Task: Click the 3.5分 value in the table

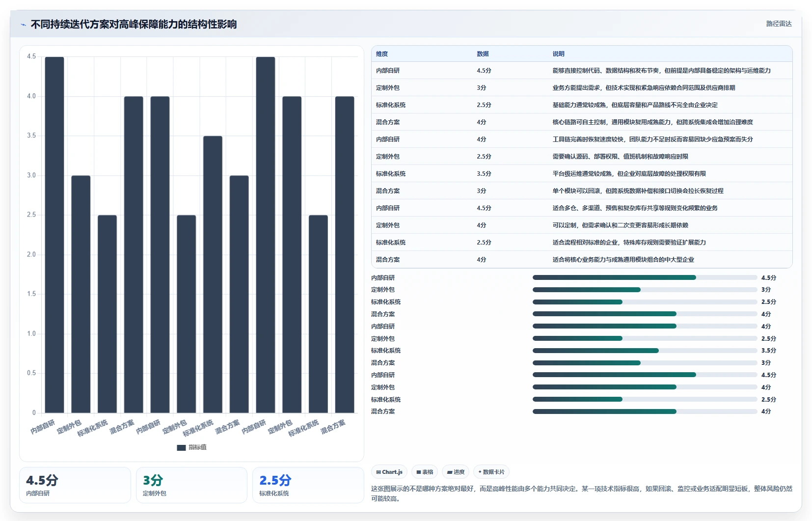Action: point(484,174)
